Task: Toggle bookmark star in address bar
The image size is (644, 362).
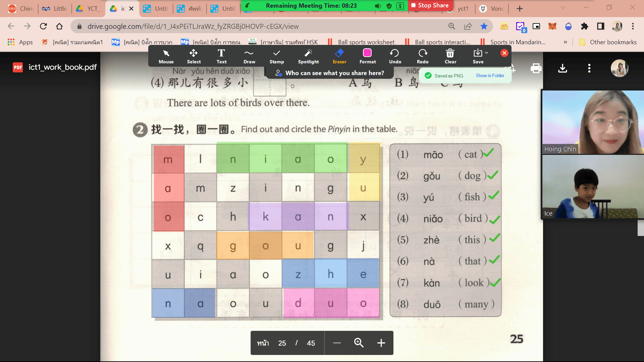Action: coord(484,26)
